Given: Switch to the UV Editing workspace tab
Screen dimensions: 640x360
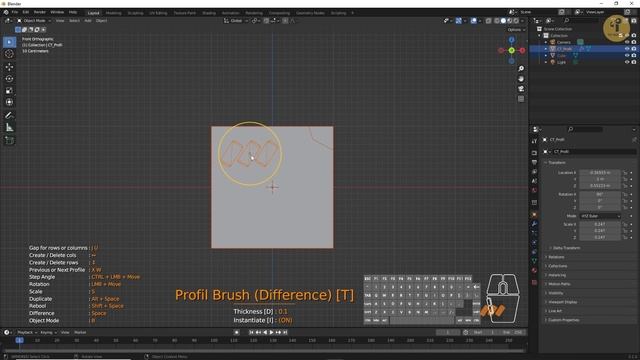Looking at the screenshot, I should (x=158, y=13).
